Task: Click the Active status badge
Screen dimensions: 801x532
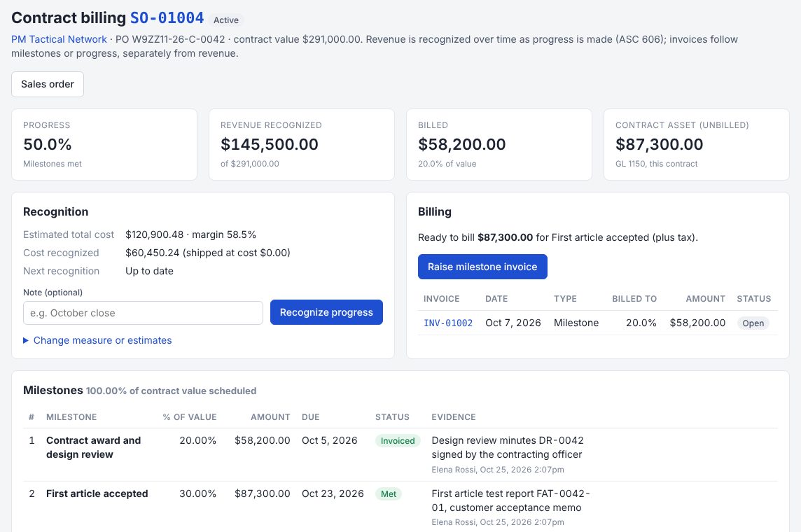Action: coord(225,20)
